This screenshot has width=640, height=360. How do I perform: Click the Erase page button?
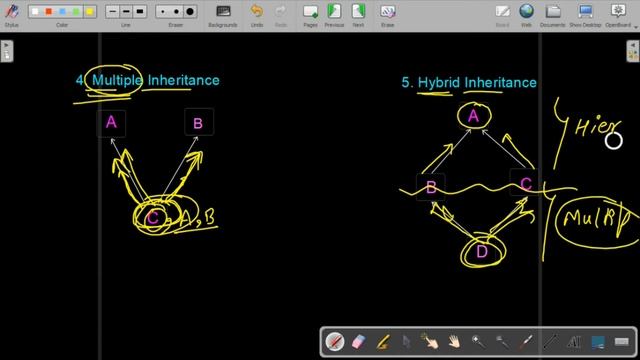[387, 15]
